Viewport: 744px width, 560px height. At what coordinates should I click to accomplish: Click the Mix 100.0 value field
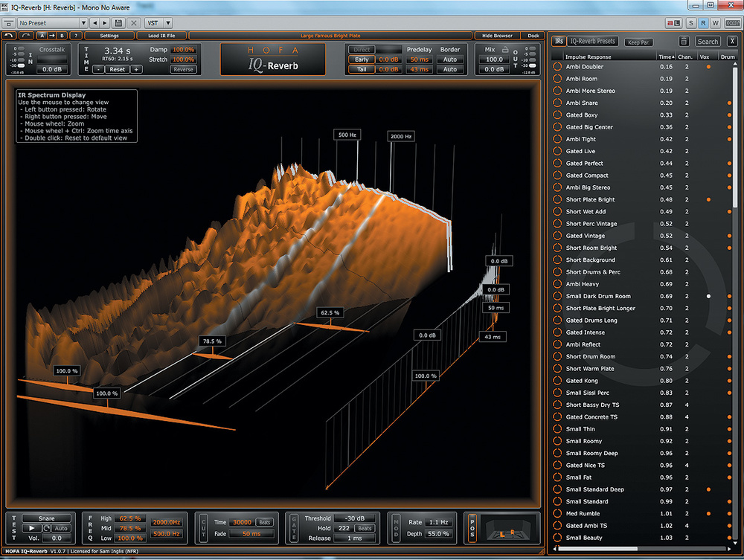(494, 59)
